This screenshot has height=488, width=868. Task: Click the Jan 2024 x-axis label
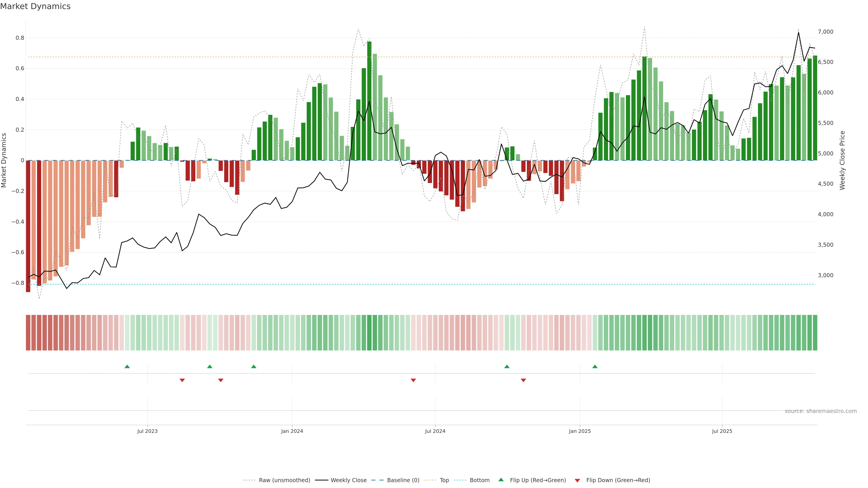[x=292, y=431]
